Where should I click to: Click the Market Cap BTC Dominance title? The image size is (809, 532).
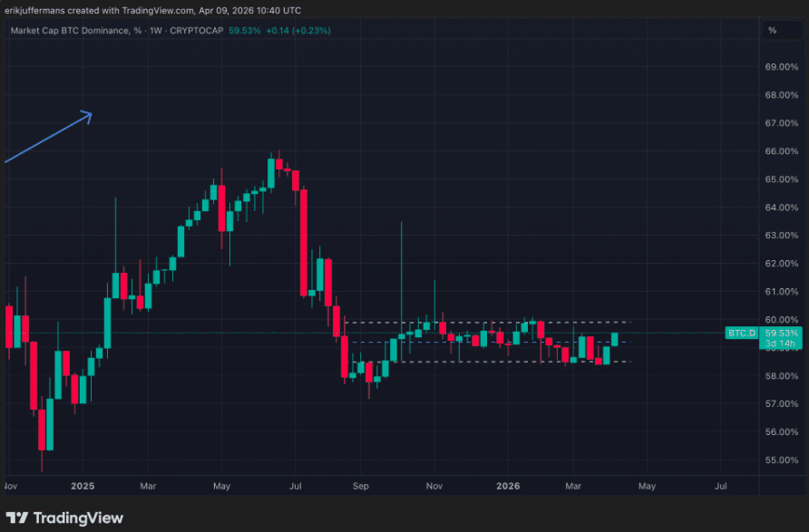tap(76, 31)
